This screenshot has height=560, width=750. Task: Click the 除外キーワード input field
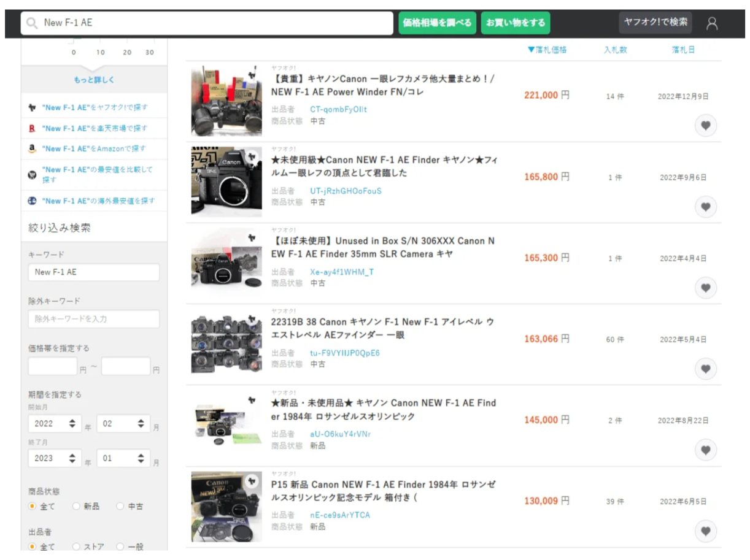(94, 319)
